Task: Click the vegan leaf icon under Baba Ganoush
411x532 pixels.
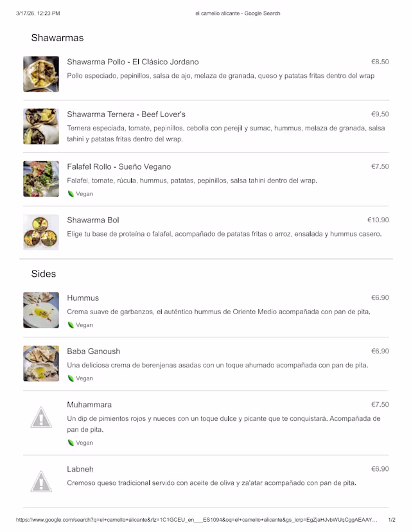Action: 71,378
